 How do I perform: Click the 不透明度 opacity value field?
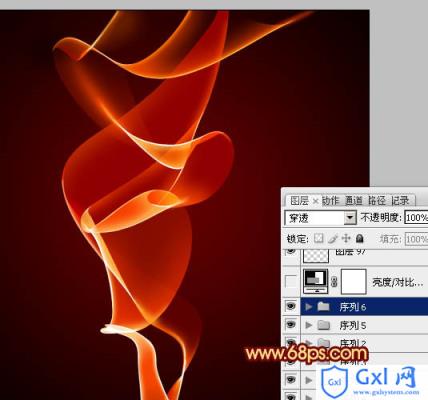click(x=416, y=218)
